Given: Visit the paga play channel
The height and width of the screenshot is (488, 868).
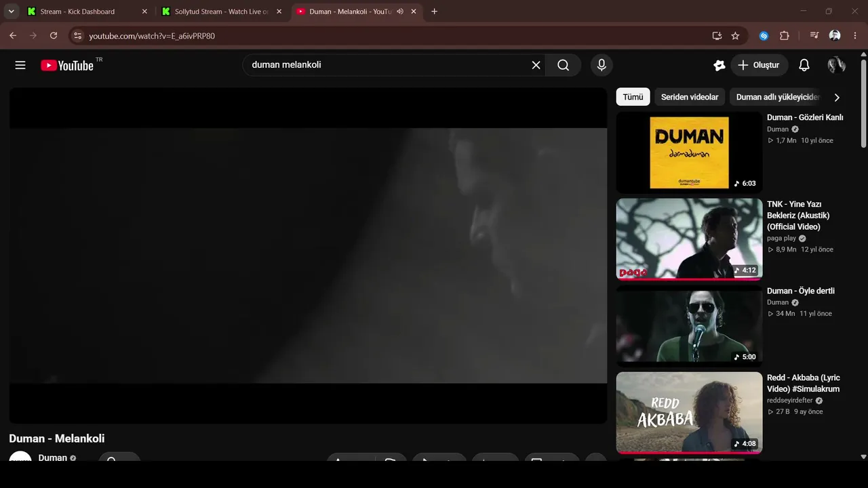Looking at the screenshot, I should [x=781, y=239].
